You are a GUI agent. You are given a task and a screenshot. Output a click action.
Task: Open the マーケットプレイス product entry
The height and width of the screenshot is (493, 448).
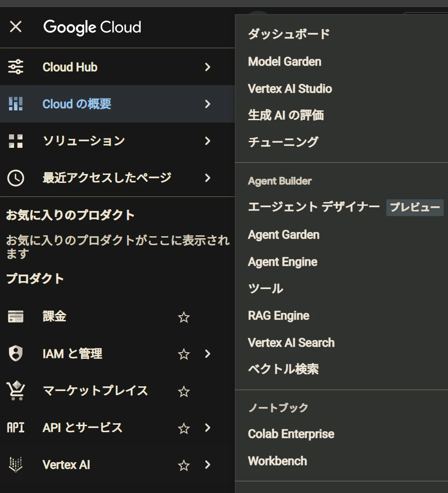click(117, 391)
